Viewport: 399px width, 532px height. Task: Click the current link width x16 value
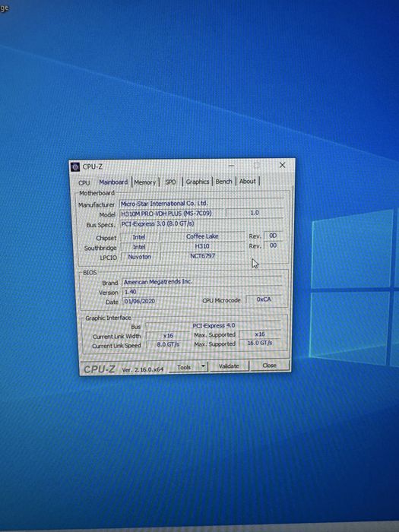(x=168, y=336)
